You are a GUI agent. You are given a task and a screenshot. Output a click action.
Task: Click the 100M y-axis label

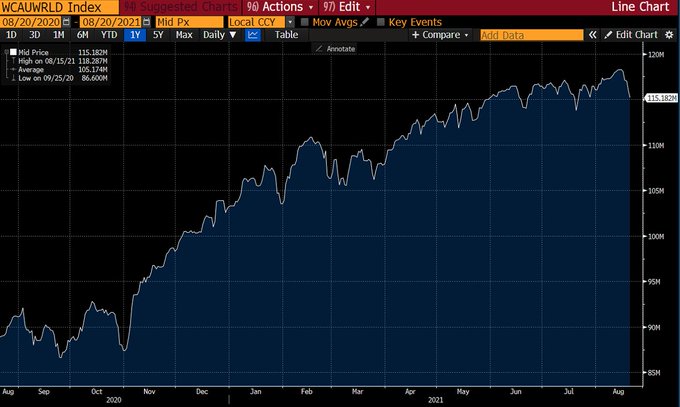(656, 236)
